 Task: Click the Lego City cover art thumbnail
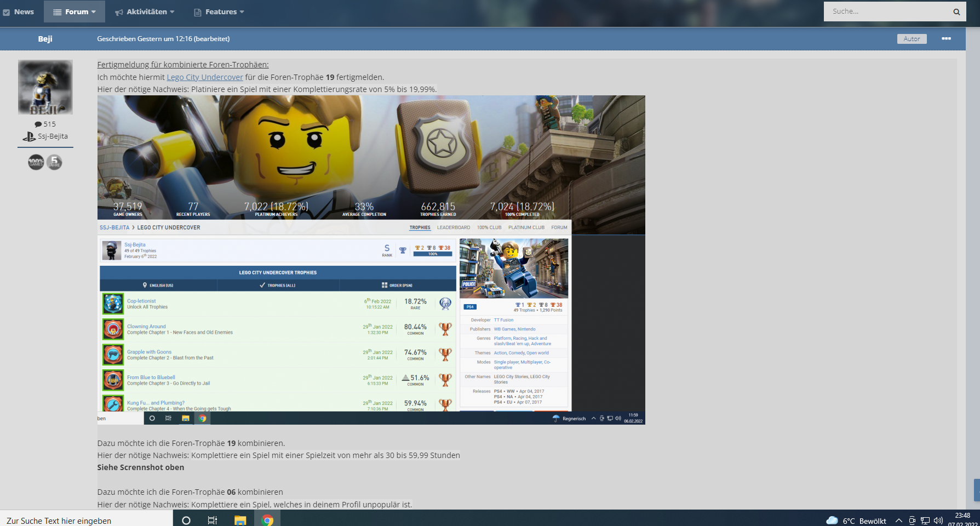coord(514,268)
